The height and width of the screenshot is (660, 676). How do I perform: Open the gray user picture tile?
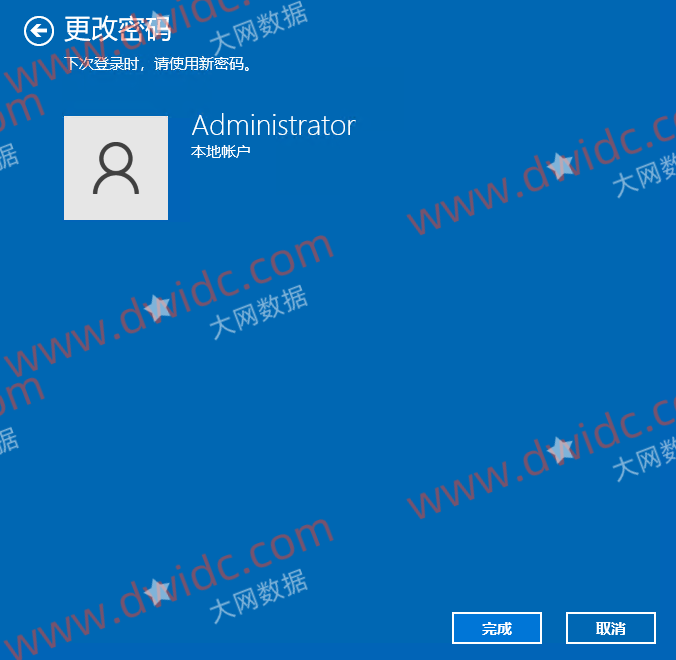tap(116, 168)
